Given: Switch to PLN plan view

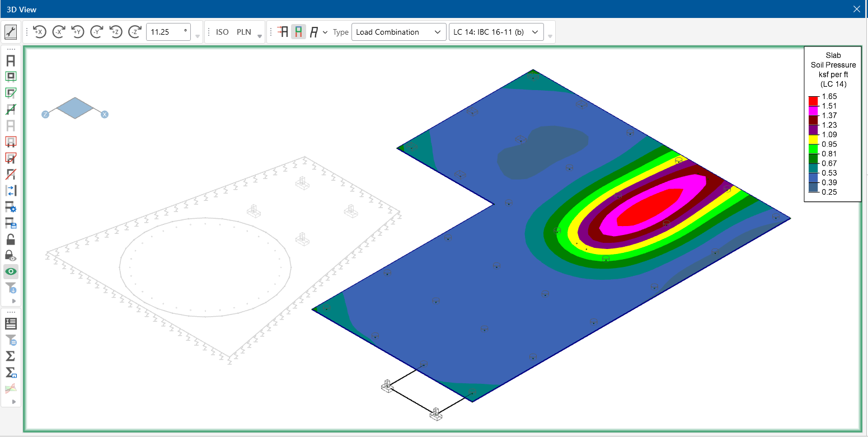Looking at the screenshot, I should pyautogui.click(x=244, y=32).
